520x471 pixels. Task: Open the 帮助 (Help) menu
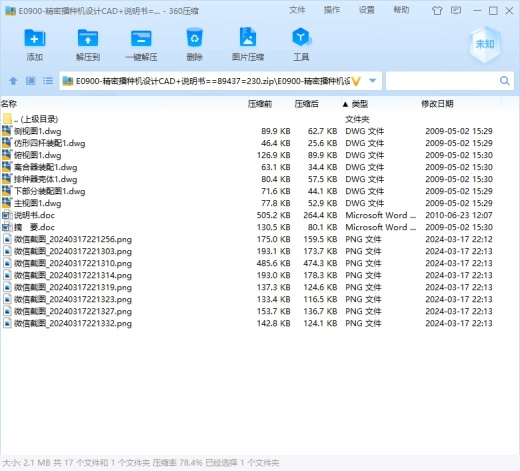point(401,10)
